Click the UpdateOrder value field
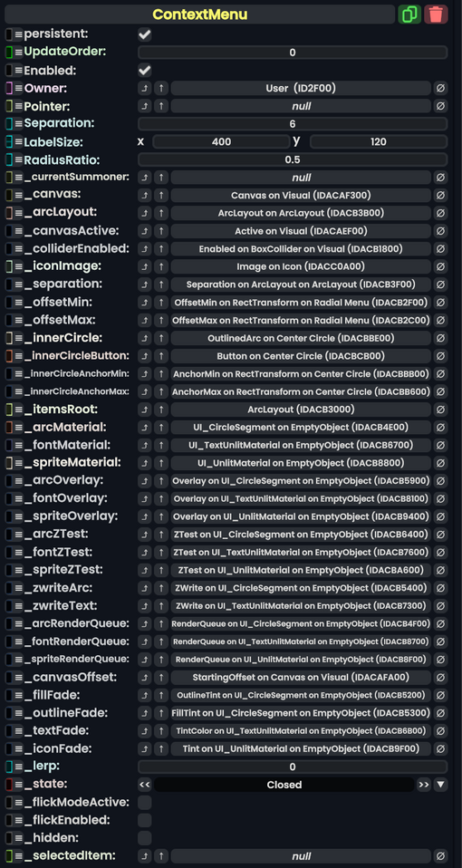The image size is (462, 868). coord(292,53)
